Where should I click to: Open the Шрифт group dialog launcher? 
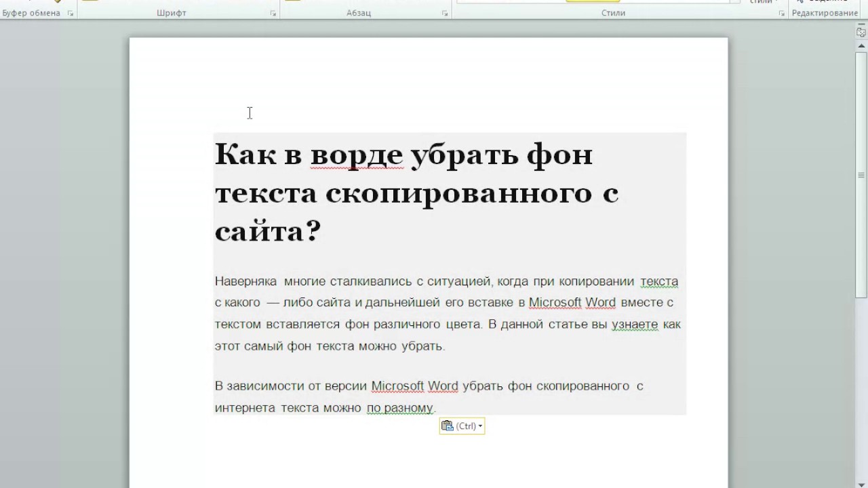pyautogui.click(x=273, y=13)
